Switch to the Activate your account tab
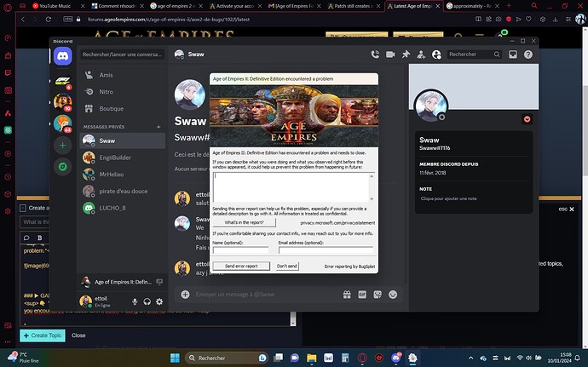The width and height of the screenshot is (588, 367). [x=235, y=6]
